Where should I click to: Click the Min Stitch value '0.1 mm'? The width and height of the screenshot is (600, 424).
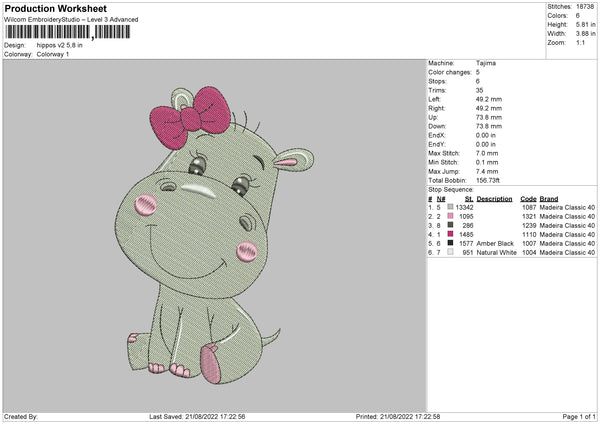coord(487,163)
